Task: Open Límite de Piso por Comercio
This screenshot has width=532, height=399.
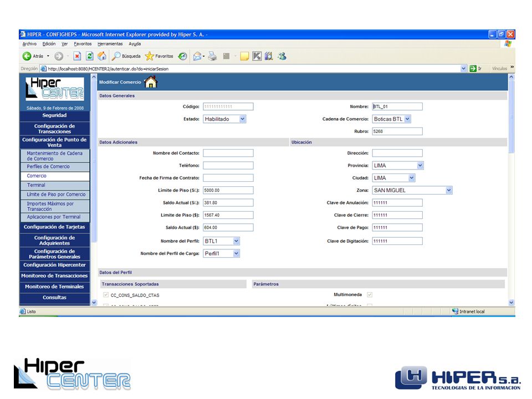Action: point(55,195)
